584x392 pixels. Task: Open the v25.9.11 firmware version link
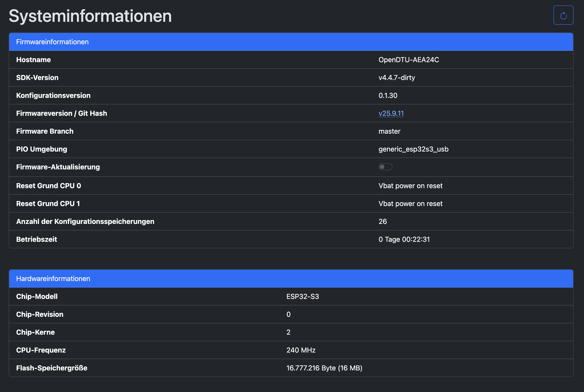click(391, 113)
